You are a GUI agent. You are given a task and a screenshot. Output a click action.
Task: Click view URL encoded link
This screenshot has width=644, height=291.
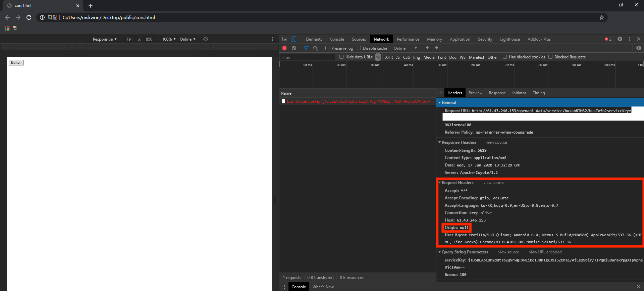tap(545, 252)
